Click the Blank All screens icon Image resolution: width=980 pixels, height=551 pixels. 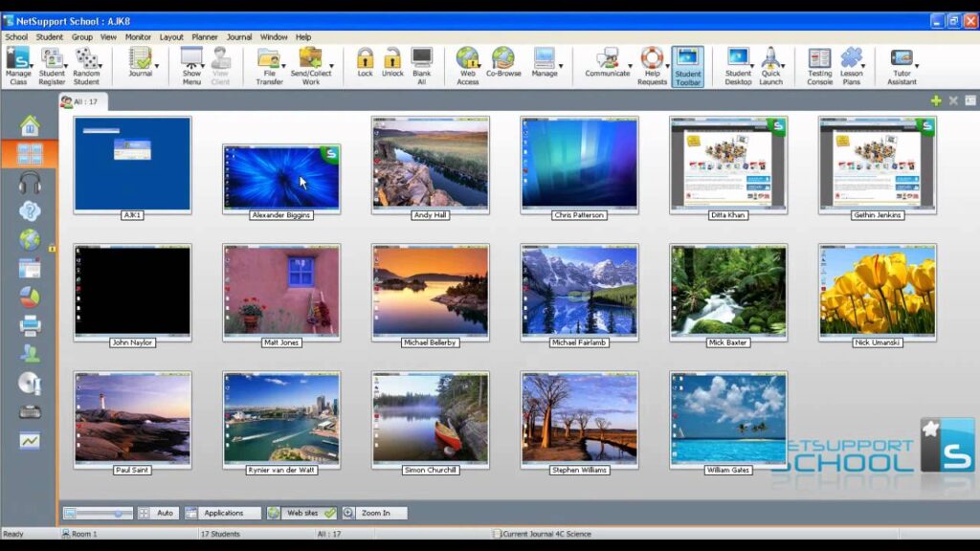tap(421, 63)
